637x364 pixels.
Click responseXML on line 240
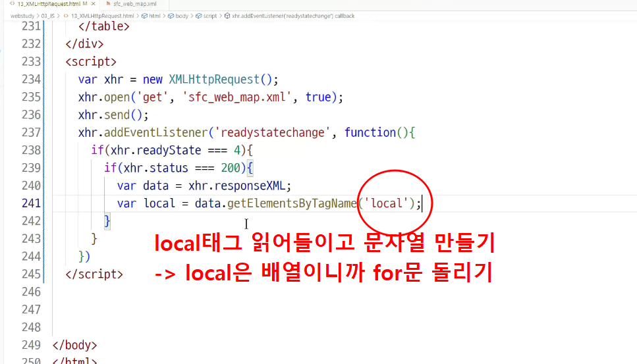(x=250, y=186)
